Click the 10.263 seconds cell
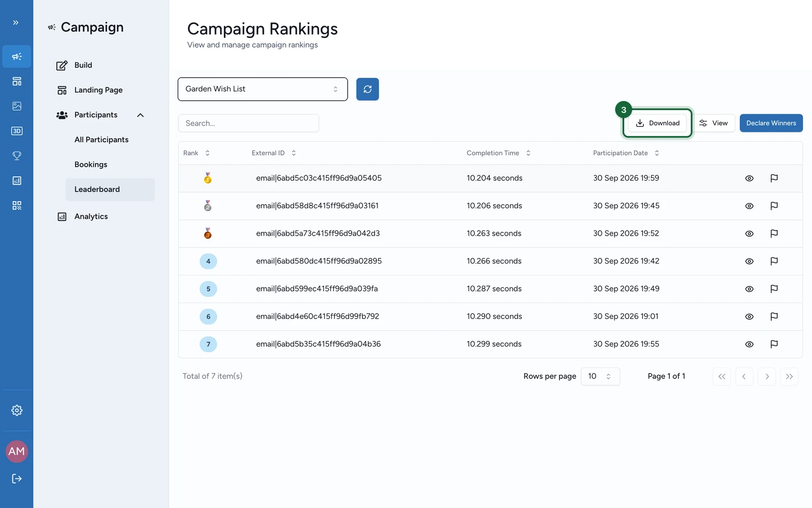Screen dimensions: 812x508 click(494, 233)
